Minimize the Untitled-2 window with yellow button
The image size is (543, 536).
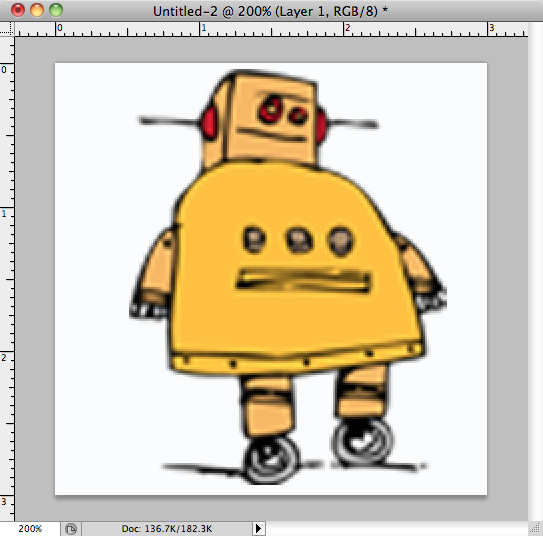[x=37, y=10]
